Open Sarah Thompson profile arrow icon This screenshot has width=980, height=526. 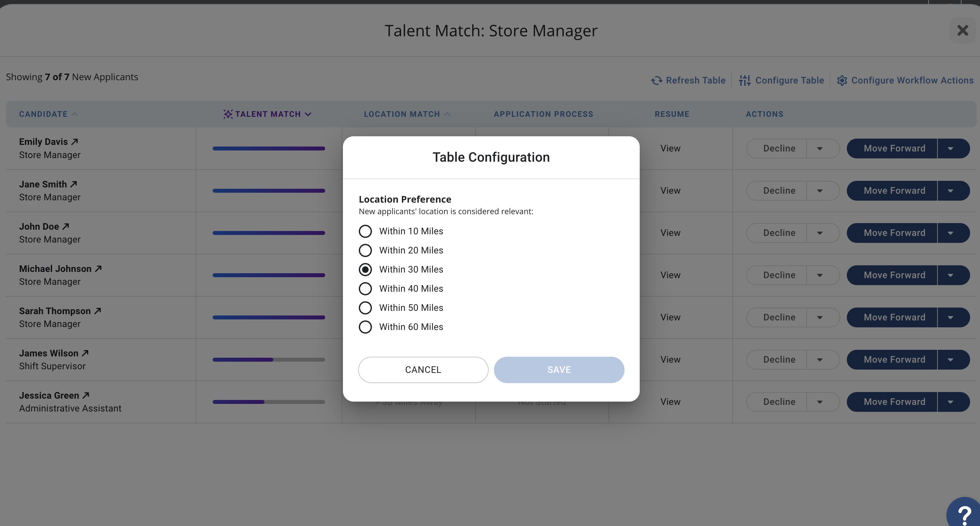click(x=98, y=311)
